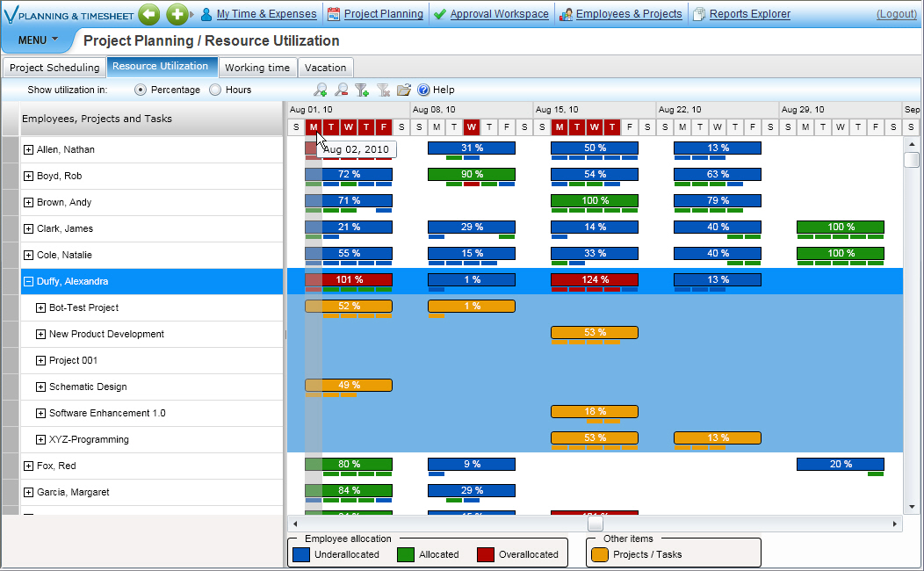Image resolution: width=924 pixels, height=571 pixels.
Task: Expand the Project 001 node
Action: click(40, 361)
